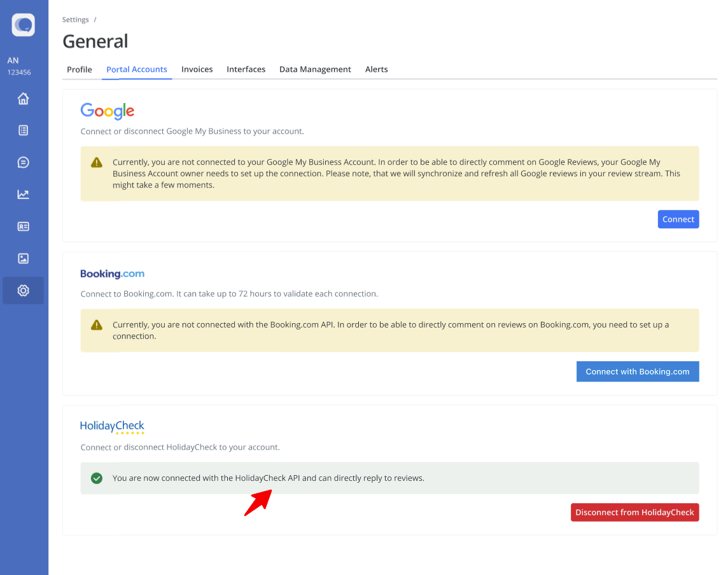Screen dimensions: 728x575
Task: Click the Google warning triangle icon
Action: click(x=97, y=162)
